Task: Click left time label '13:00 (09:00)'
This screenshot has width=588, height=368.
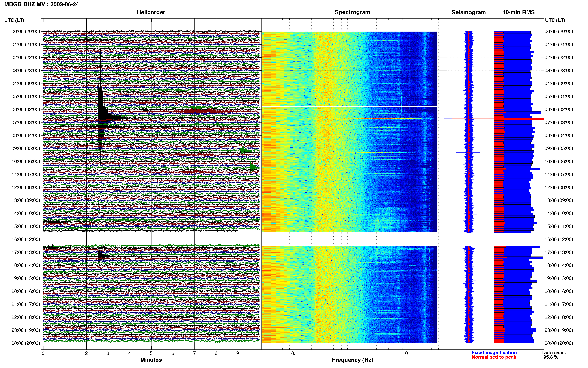Action: pyautogui.click(x=26, y=200)
